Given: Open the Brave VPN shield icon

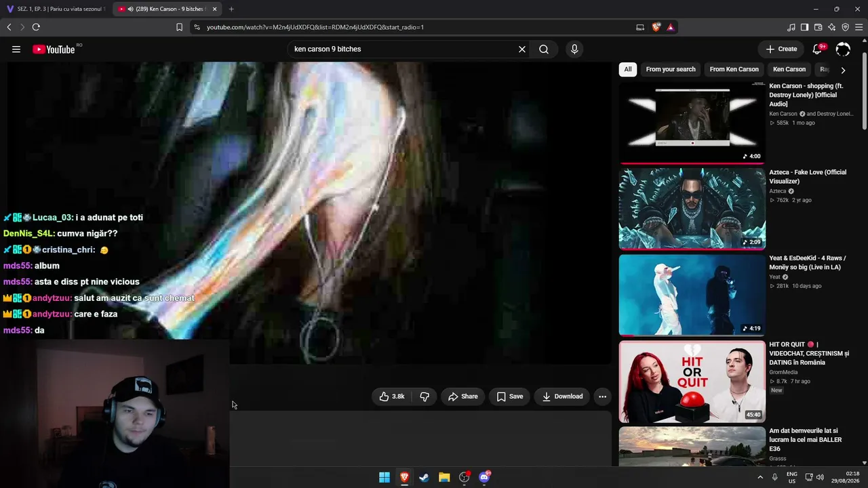Looking at the screenshot, I should 845,27.
